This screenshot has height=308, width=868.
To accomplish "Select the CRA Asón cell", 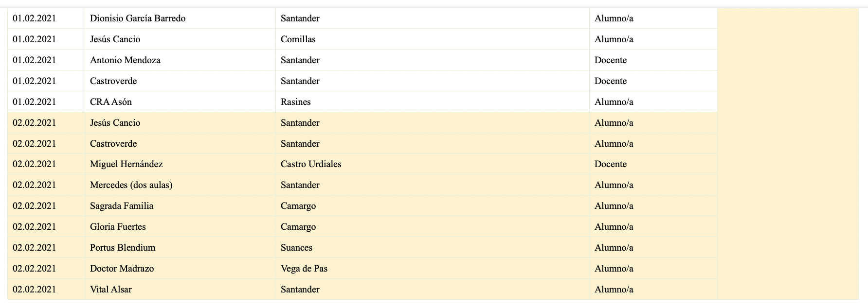I will point(111,102).
